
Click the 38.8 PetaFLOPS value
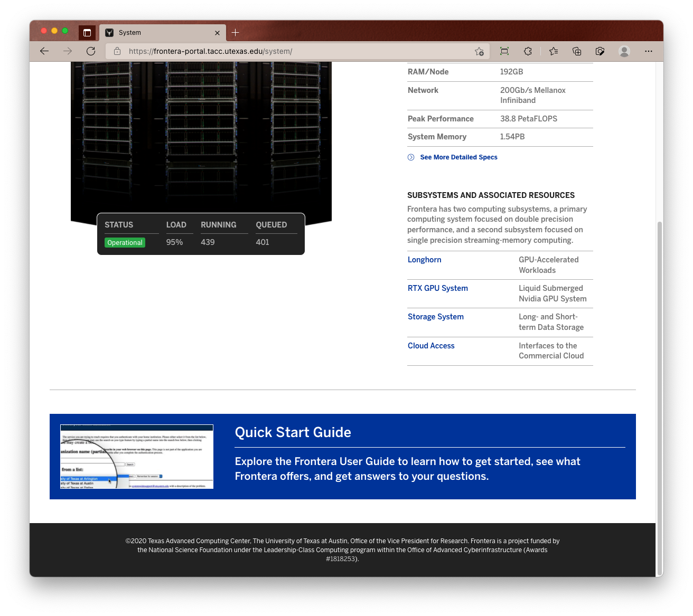(x=529, y=119)
